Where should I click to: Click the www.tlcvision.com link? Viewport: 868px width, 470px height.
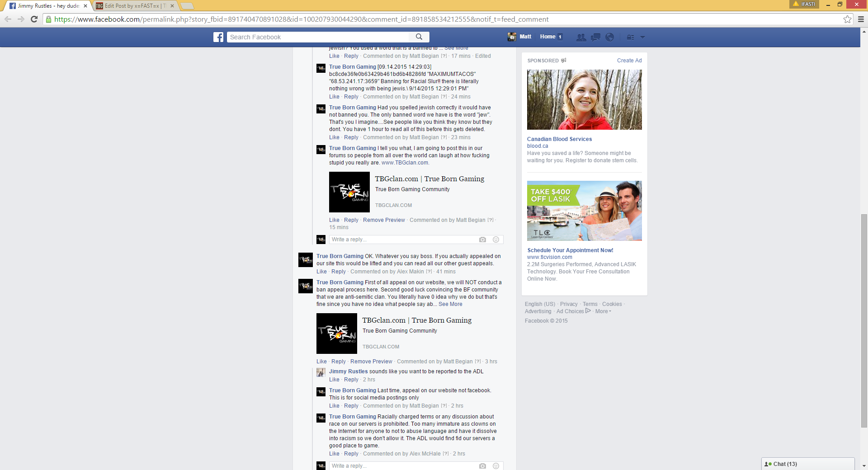(x=549, y=257)
